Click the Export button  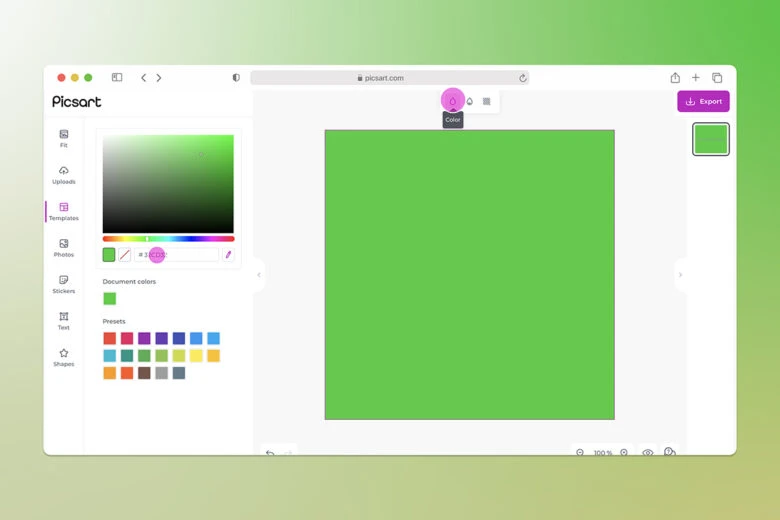point(703,101)
